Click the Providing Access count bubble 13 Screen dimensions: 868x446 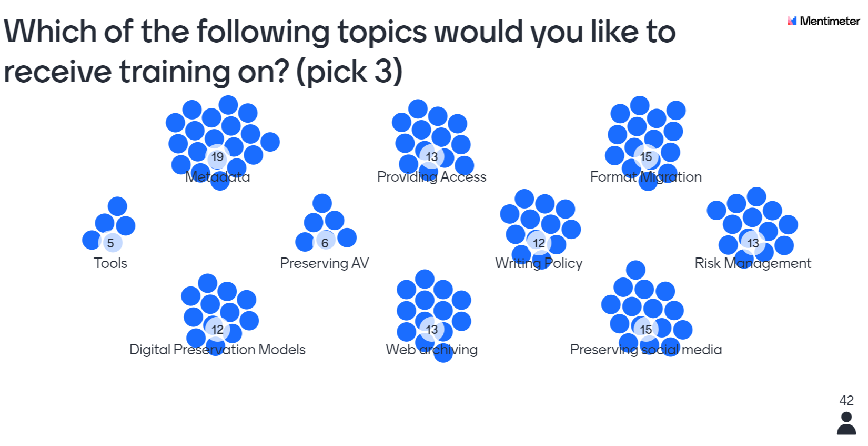432,157
